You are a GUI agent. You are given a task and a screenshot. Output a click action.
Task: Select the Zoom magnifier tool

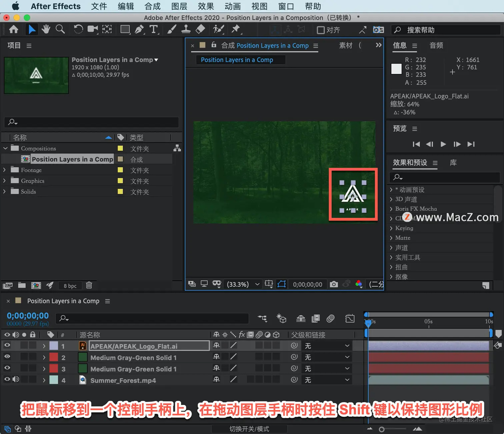[x=60, y=29]
